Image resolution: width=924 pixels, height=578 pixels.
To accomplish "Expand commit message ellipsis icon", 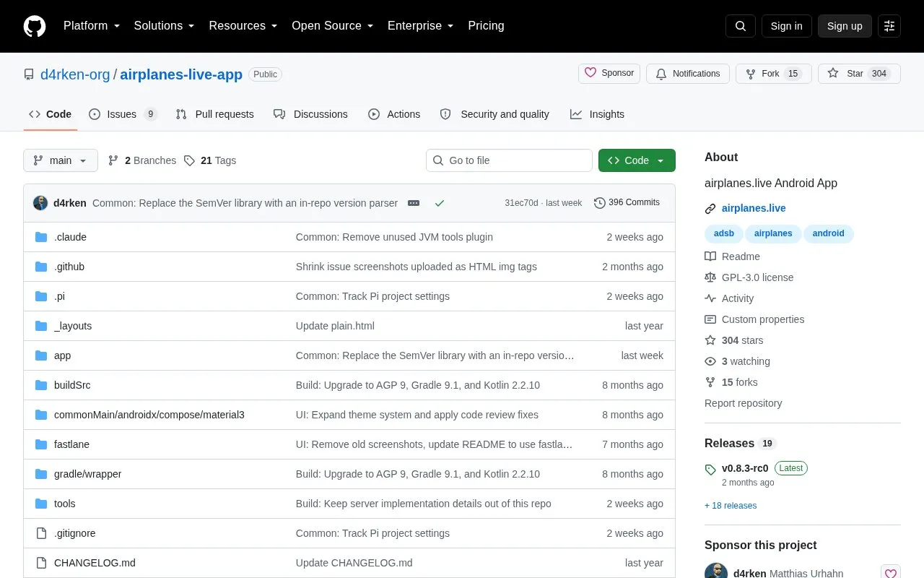I will pos(414,203).
